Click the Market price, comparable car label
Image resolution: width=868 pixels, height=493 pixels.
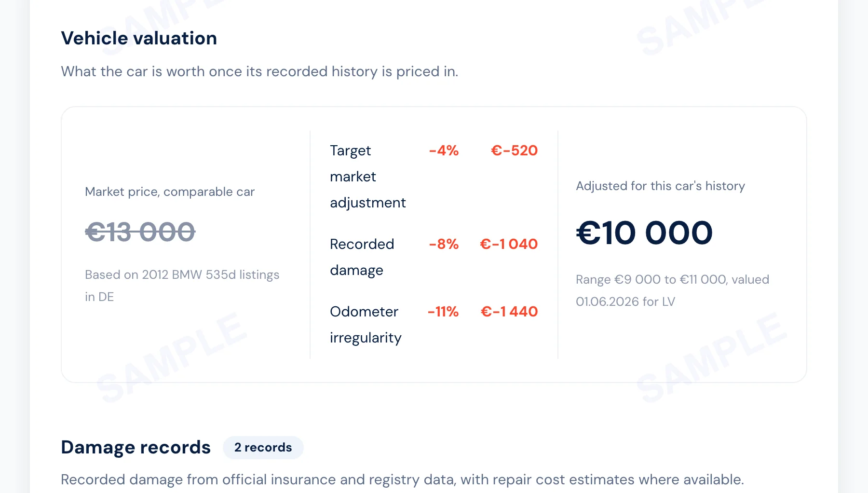170,192
